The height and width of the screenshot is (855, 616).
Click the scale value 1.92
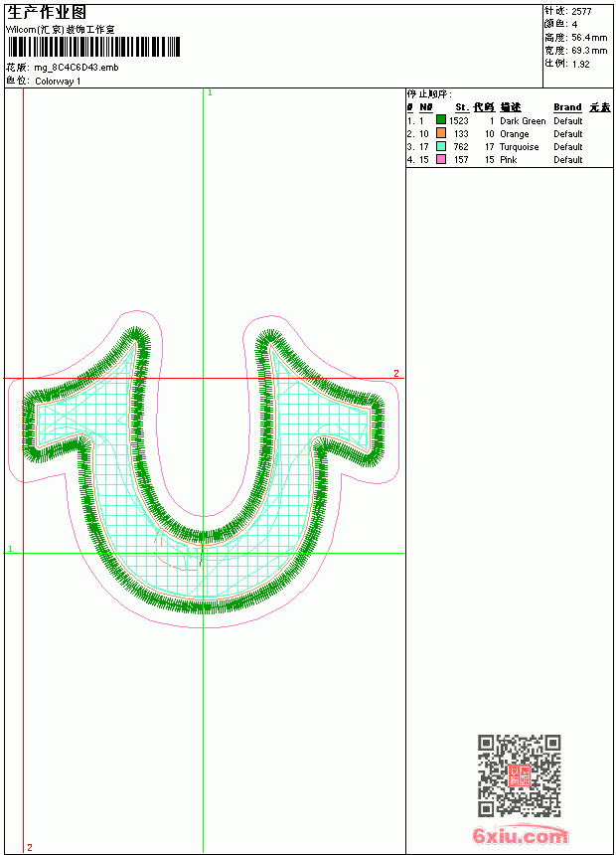580,64
